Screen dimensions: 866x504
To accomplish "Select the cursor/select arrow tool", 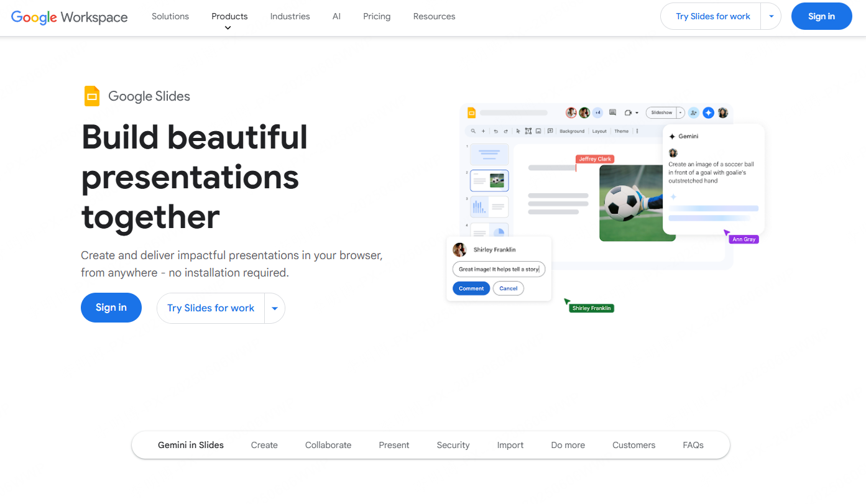I will click(x=518, y=131).
